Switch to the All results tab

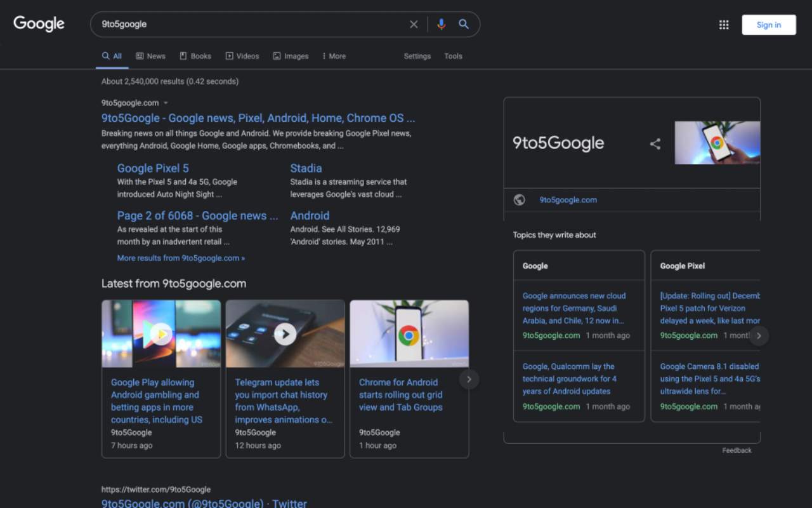[x=112, y=56]
